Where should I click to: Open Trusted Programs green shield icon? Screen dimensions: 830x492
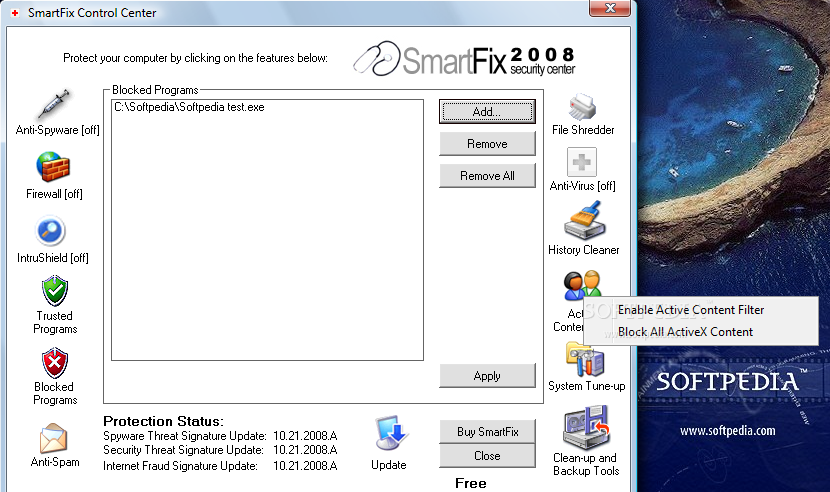tap(55, 290)
